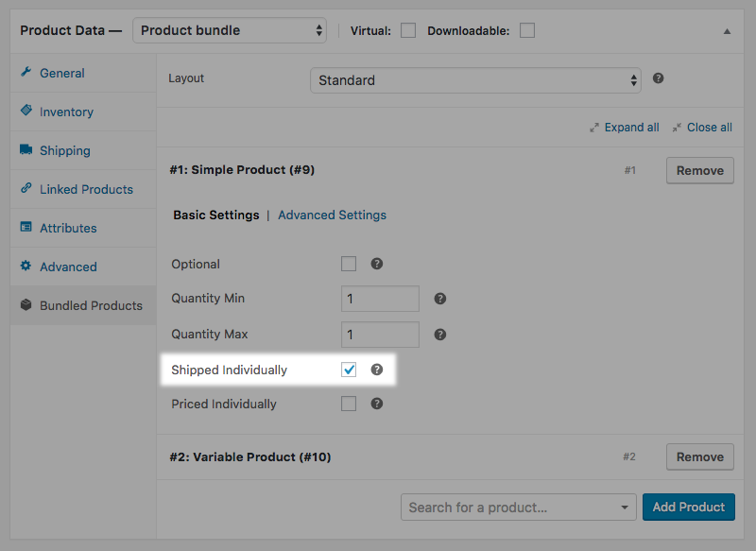
Task: Click the help icon beside Quantity Min
Action: click(x=439, y=299)
